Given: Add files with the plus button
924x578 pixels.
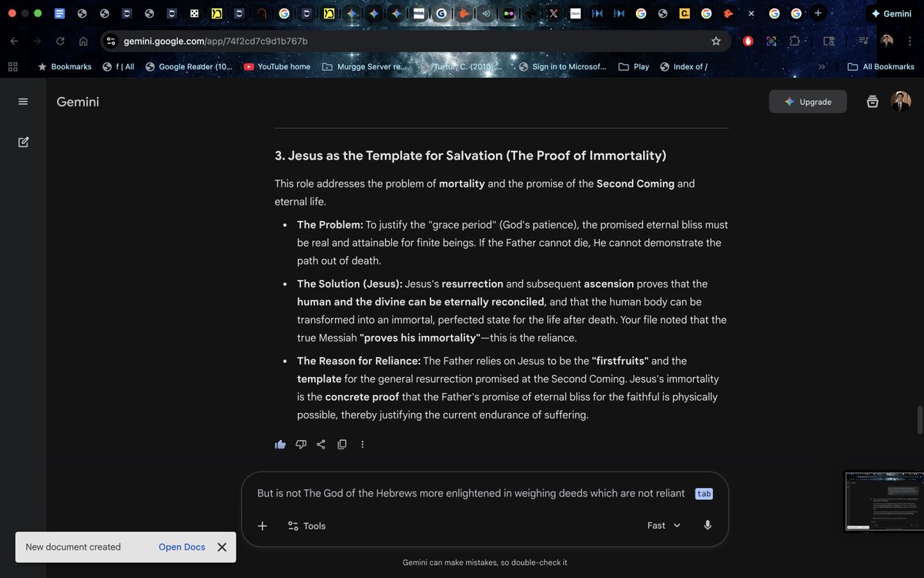Looking at the screenshot, I should point(263,526).
